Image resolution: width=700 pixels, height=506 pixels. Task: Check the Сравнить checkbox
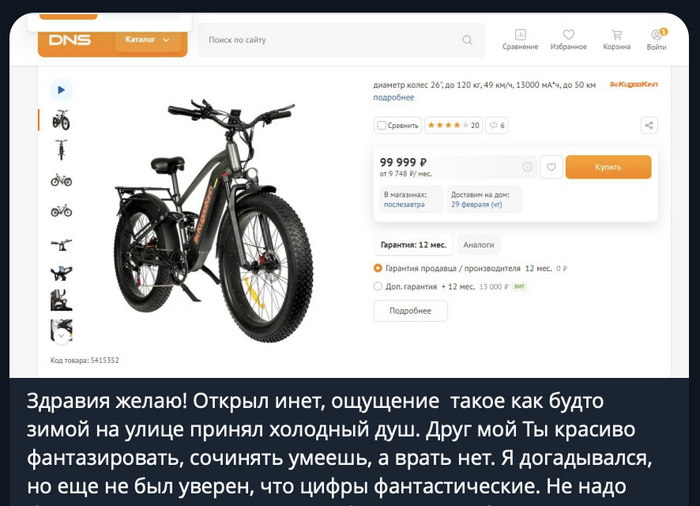click(x=381, y=125)
